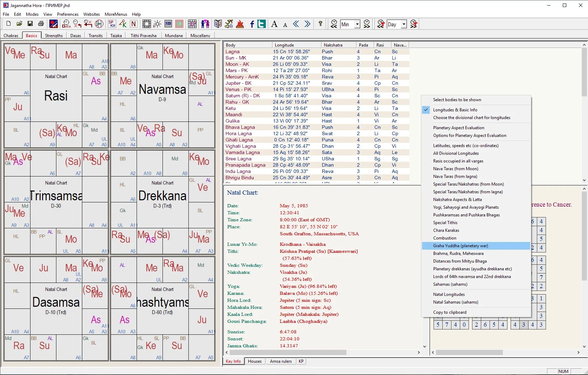Click the couple compatibility icon
This screenshot has height=375, width=588.
[x=205, y=24]
